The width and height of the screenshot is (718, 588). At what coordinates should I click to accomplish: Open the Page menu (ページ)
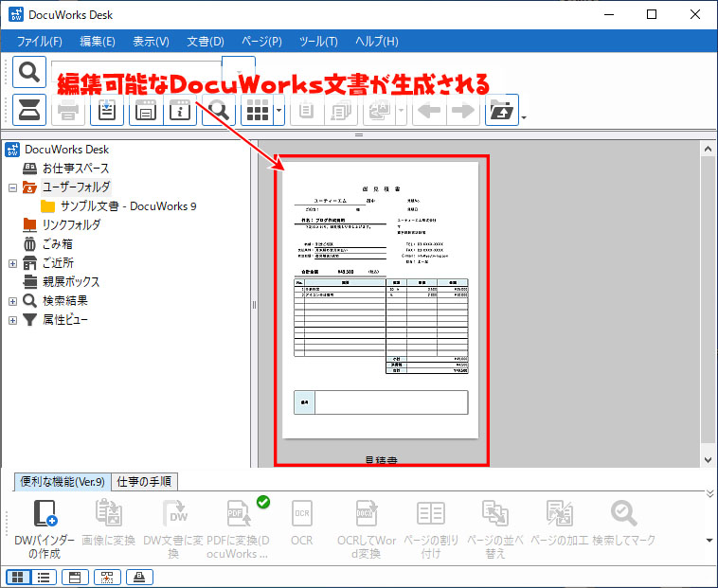[x=262, y=41]
